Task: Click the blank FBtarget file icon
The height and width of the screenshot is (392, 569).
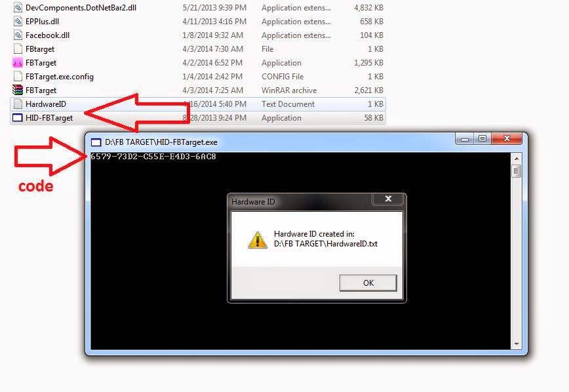Action: pyautogui.click(x=18, y=49)
